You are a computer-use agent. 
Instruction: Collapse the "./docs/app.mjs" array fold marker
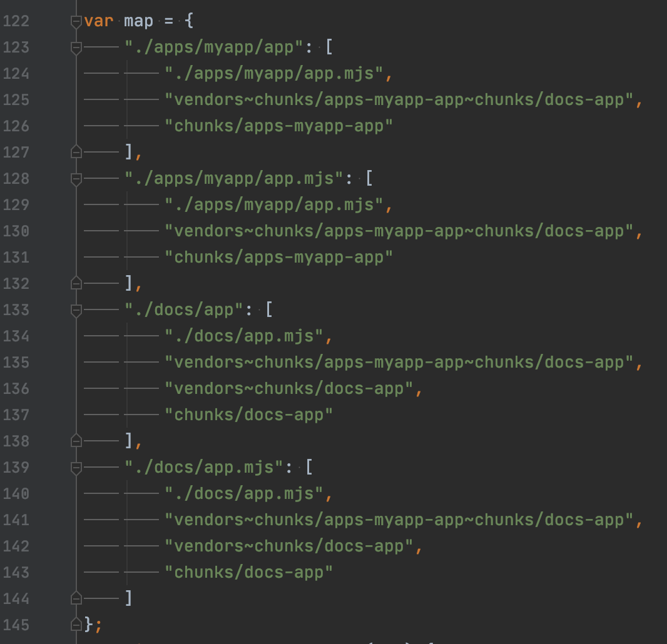click(x=76, y=468)
